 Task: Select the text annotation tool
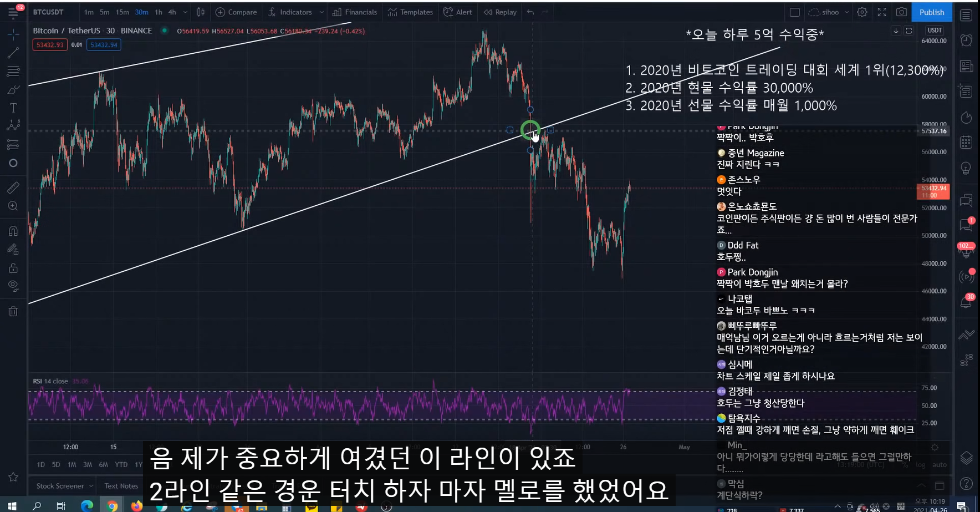point(13,108)
